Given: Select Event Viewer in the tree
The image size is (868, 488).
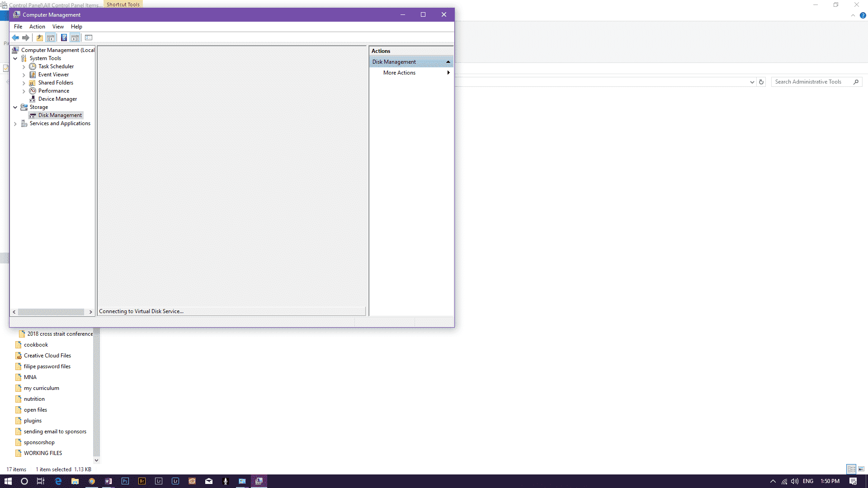Looking at the screenshot, I should click(53, 75).
